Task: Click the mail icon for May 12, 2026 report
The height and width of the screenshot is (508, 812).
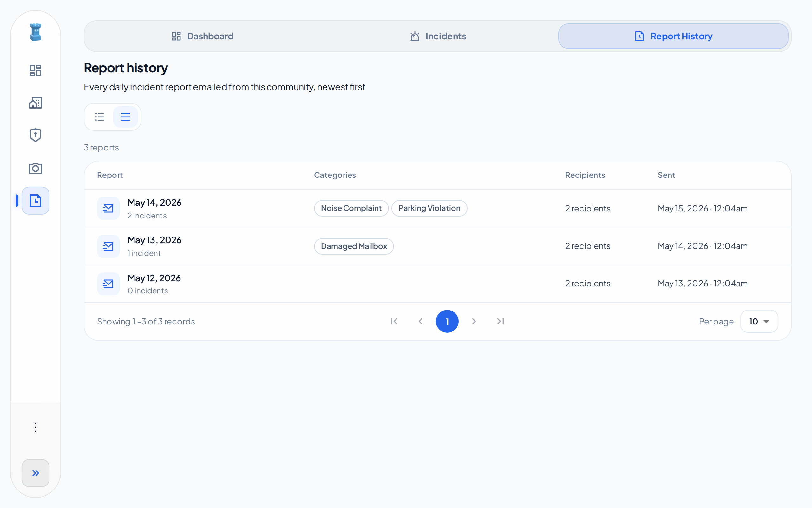Action: tap(108, 284)
